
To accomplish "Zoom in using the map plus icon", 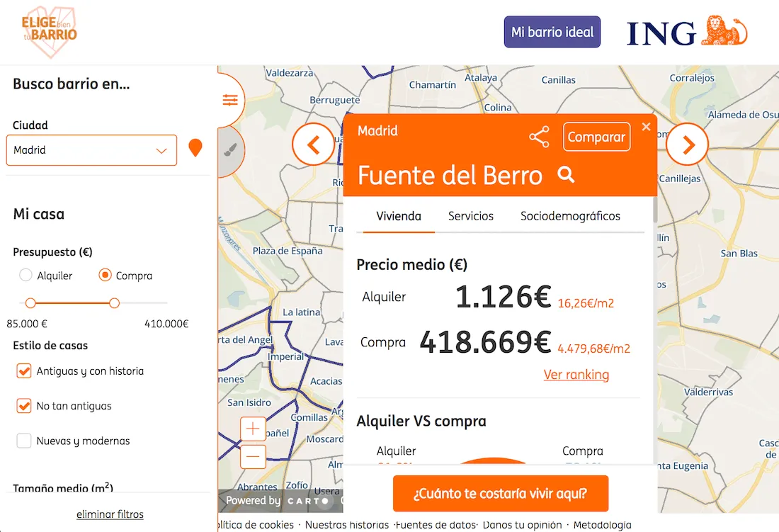I will point(252,429).
